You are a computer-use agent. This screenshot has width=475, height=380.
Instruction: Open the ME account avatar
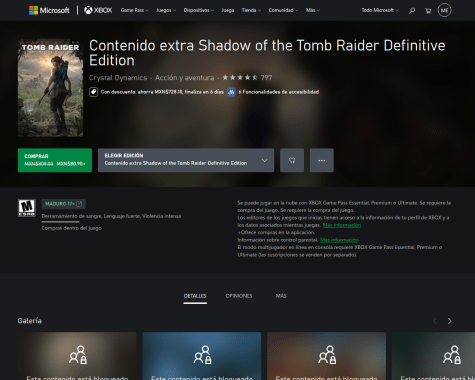click(x=444, y=10)
